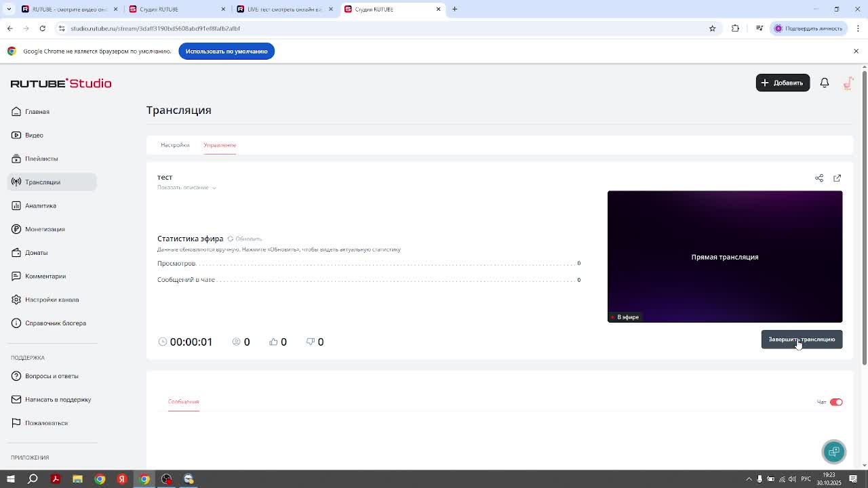Refresh stats with the Обновить link
Screen dimensions: 868x488
245,239
